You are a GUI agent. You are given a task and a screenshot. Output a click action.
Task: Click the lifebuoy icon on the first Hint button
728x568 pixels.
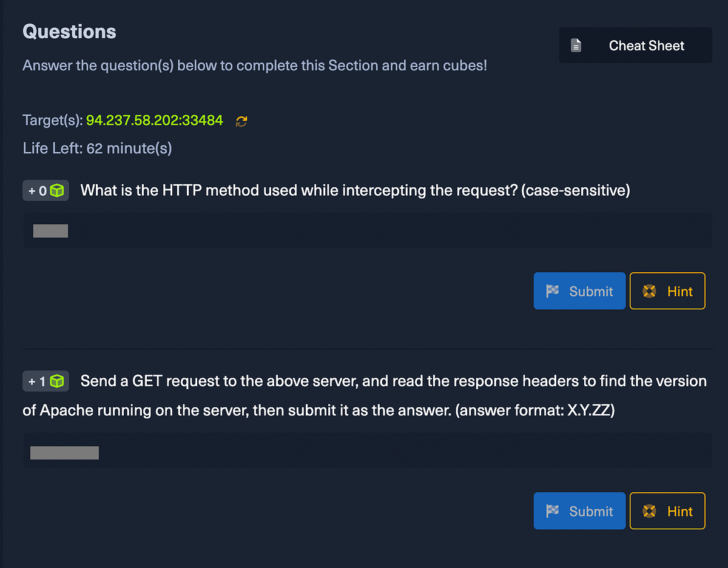[649, 290]
